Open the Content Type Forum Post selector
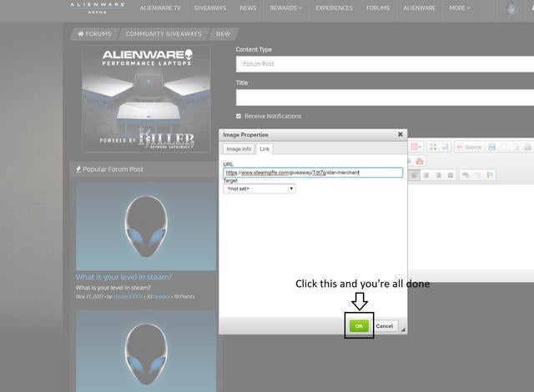The image size is (534, 392). 385,64
